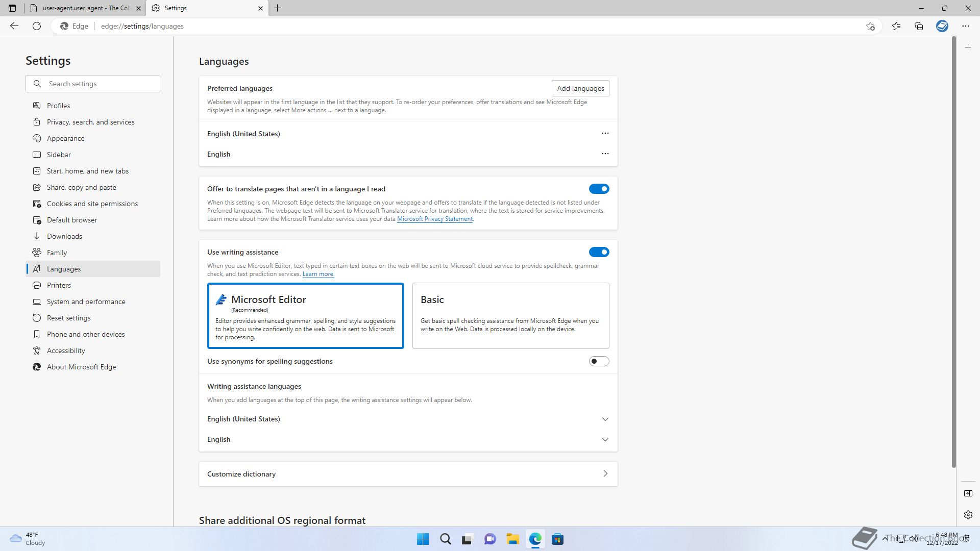Open Windows Start menu
The image size is (980, 551).
423,539
